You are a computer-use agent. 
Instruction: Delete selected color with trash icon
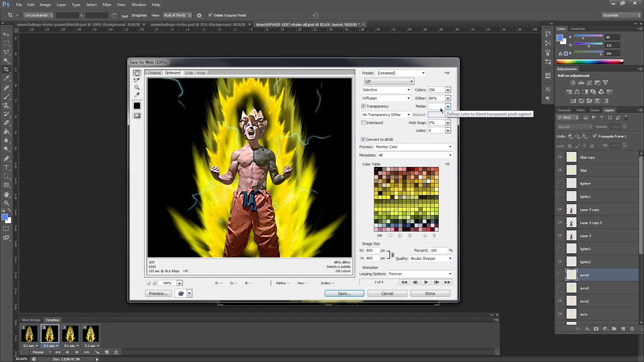434,235
